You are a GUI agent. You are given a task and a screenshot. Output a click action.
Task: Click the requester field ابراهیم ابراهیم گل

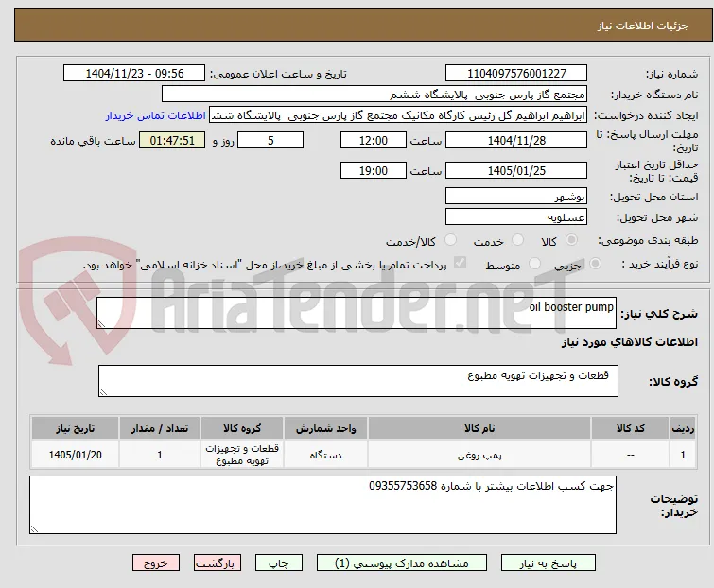[398, 115]
